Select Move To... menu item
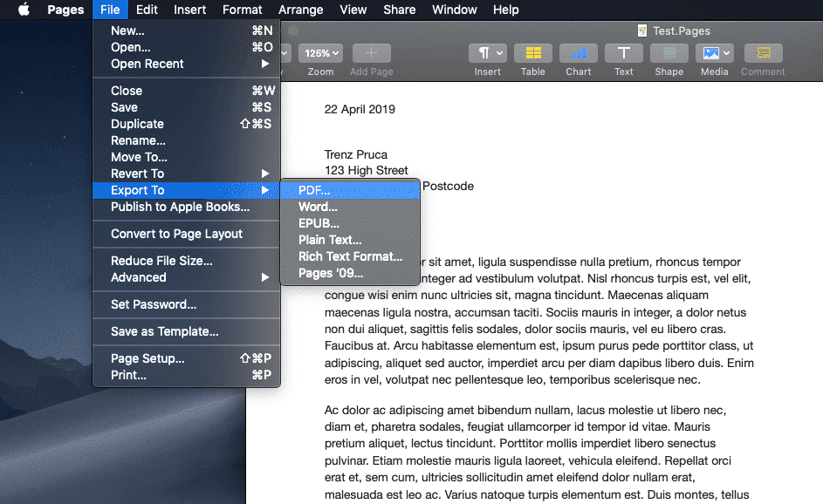The width and height of the screenshot is (823, 504). [186, 157]
